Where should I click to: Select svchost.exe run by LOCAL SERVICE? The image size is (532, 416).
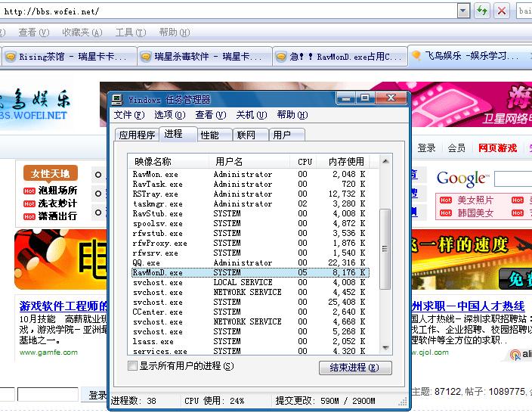tap(250, 283)
